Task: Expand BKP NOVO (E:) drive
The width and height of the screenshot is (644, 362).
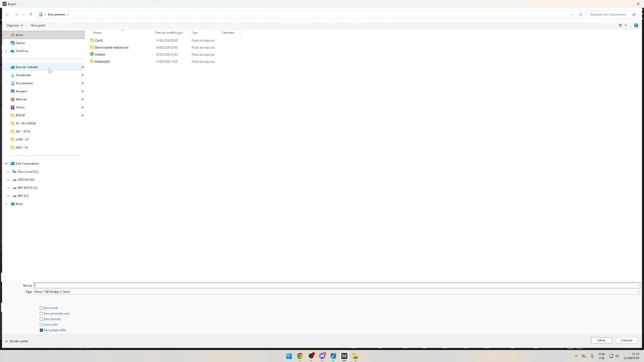Action: 8,188
